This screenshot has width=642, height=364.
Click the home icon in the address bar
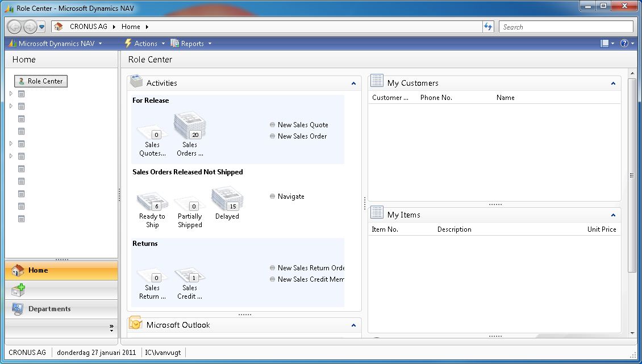(59, 27)
